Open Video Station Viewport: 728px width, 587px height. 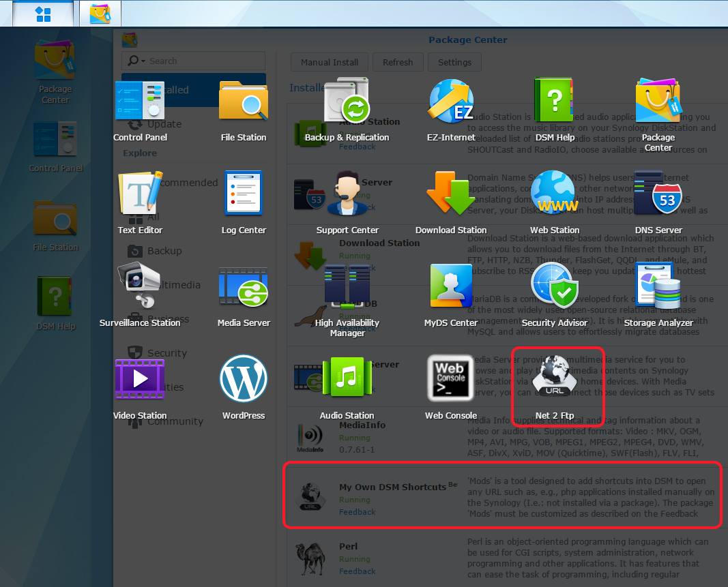(140, 390)
